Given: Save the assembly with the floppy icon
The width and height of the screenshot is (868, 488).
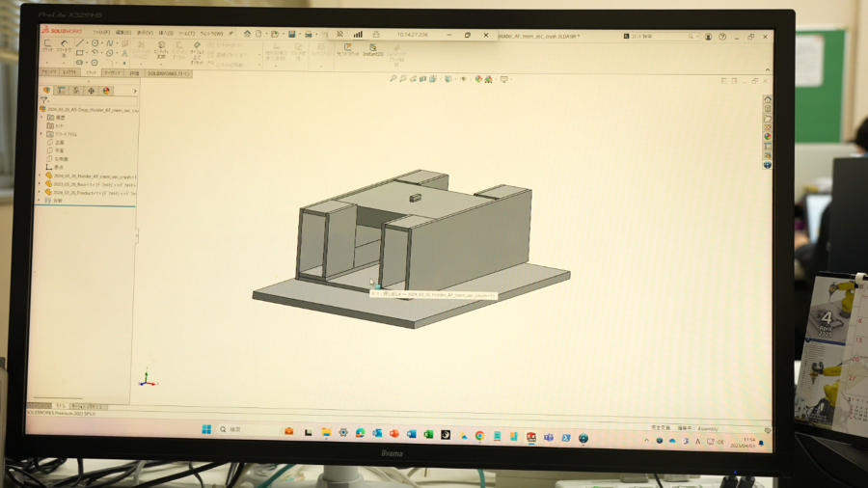Looking at the screenshot, I should click(291, 34).
